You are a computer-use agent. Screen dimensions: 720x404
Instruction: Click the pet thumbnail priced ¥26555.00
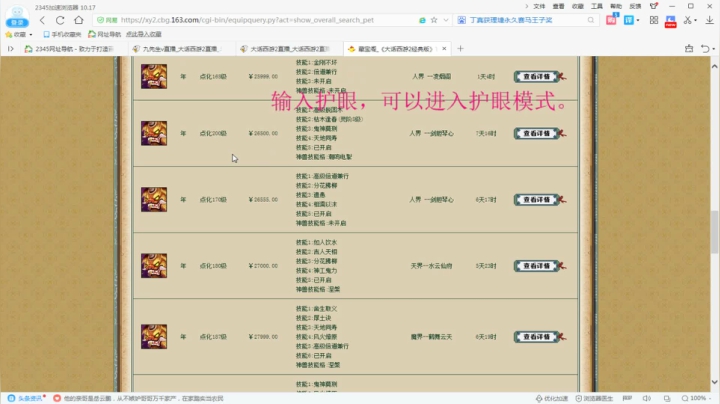click(154, 199)
